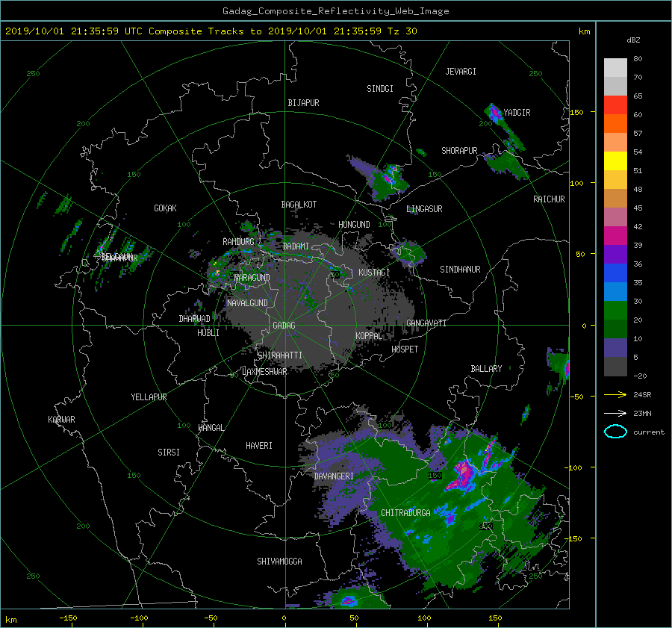Click the SHORAPUR city label
Screen dimensions: 672x628
[459, 151]
